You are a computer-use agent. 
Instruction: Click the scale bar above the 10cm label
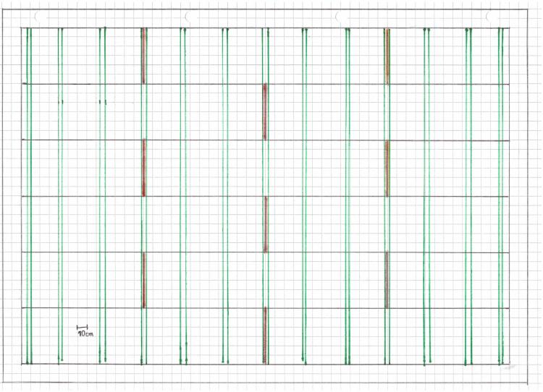pyautogui.click(x=81, y=328)
